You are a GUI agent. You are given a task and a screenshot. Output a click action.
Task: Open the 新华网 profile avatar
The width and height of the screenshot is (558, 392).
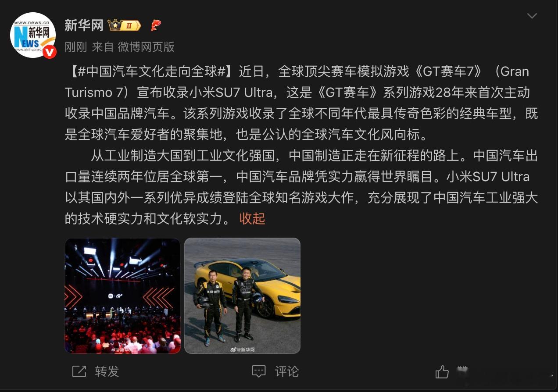pos(33,35)
